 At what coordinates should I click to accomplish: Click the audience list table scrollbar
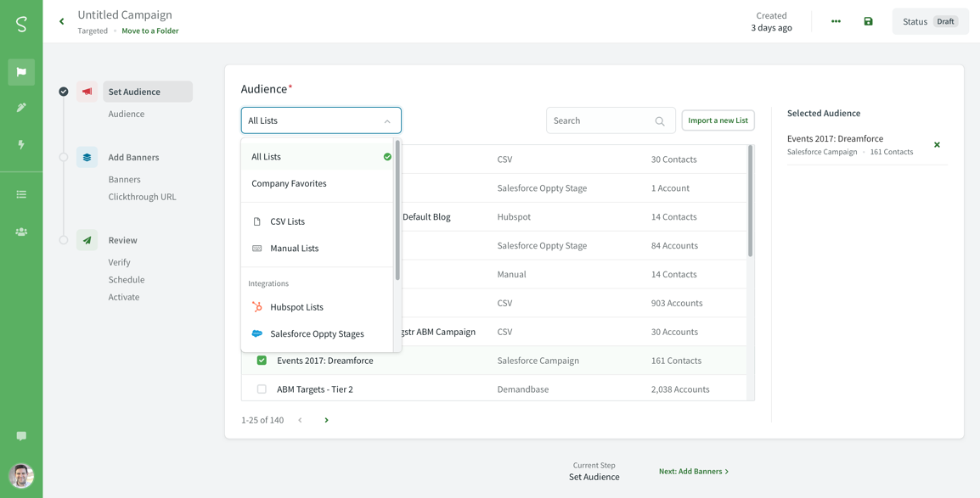click(x=751, y=201)
